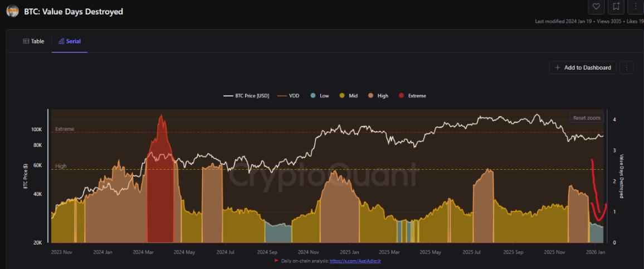Open author profile avatar
The width and height of the screenshot is (644, 269).
[12, 11]
